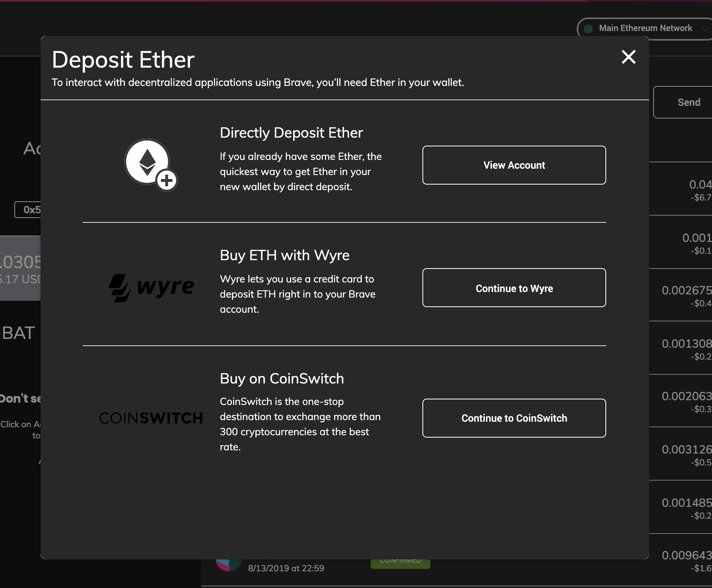Open Main Ethereum Network dropdown
The width and height of the screenshot is (712, 588).
(x=644, y=28)
